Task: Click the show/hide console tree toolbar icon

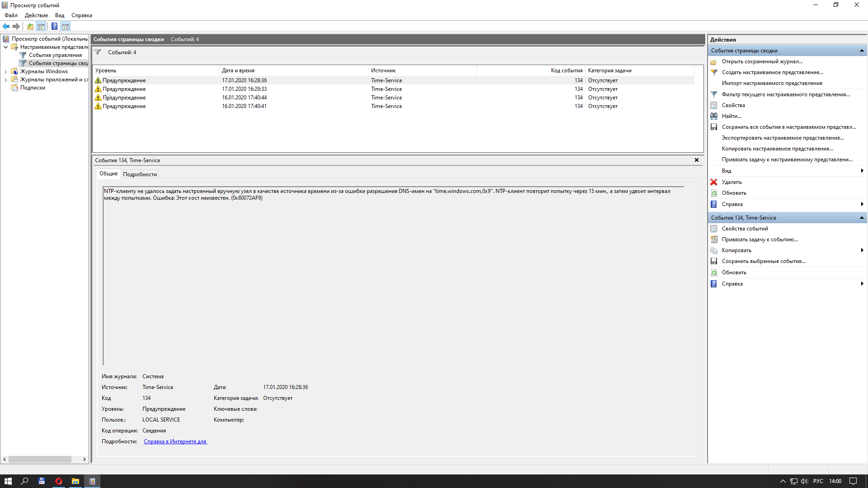Action: 41,26
